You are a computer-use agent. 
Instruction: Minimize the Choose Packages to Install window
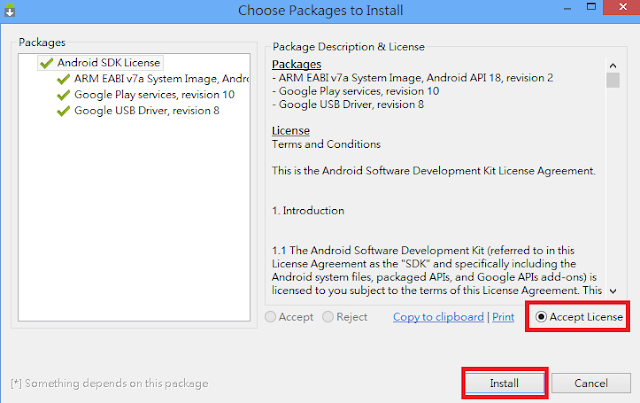pyautogui.click(x=567, y=8)
